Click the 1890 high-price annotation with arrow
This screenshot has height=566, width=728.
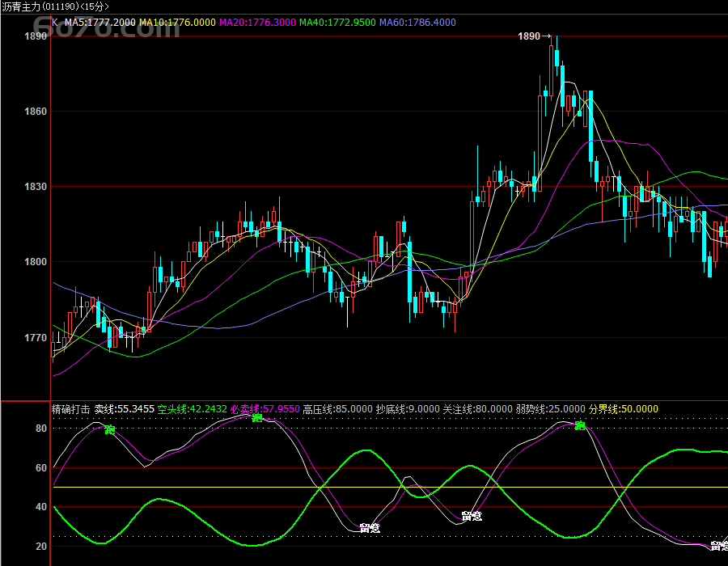[x=533, y=36]
